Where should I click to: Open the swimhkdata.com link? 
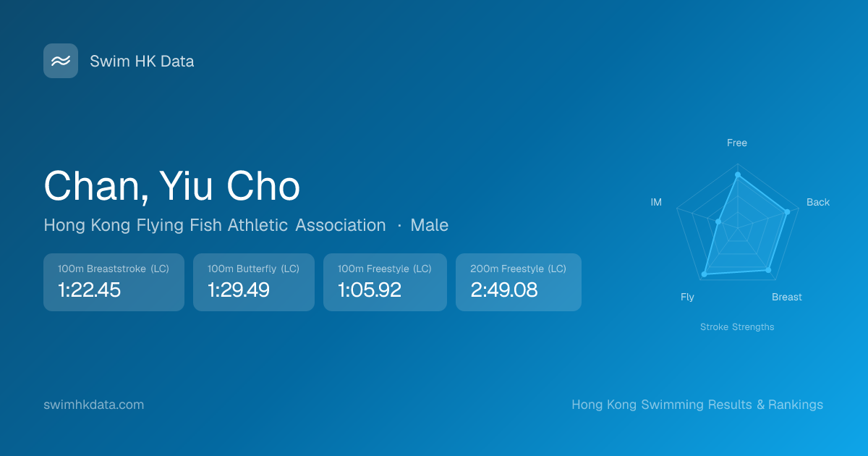(94, 405)
